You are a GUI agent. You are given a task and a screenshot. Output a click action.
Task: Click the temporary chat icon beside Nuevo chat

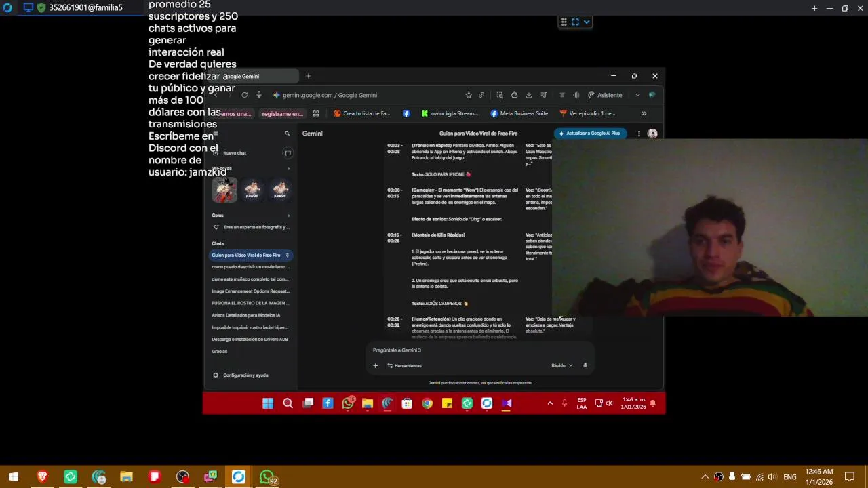288,153
